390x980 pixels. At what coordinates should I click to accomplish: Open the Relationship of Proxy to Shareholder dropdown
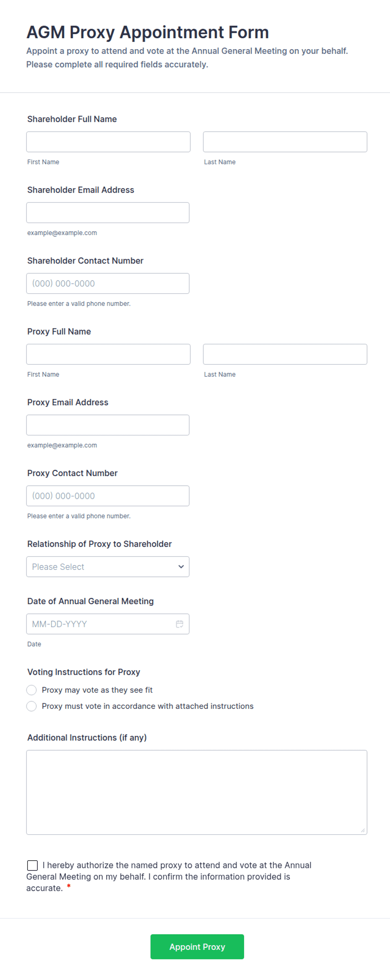[108, 566]
